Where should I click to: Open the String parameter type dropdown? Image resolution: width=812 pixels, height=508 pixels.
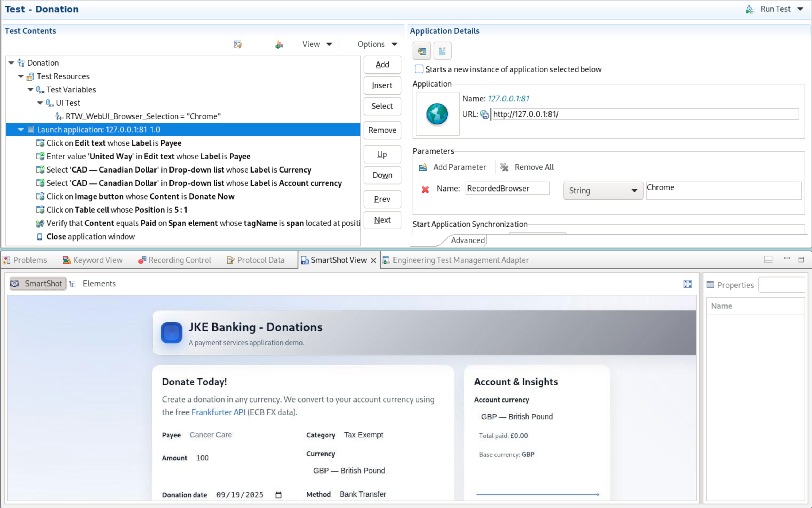coord(602,190)
